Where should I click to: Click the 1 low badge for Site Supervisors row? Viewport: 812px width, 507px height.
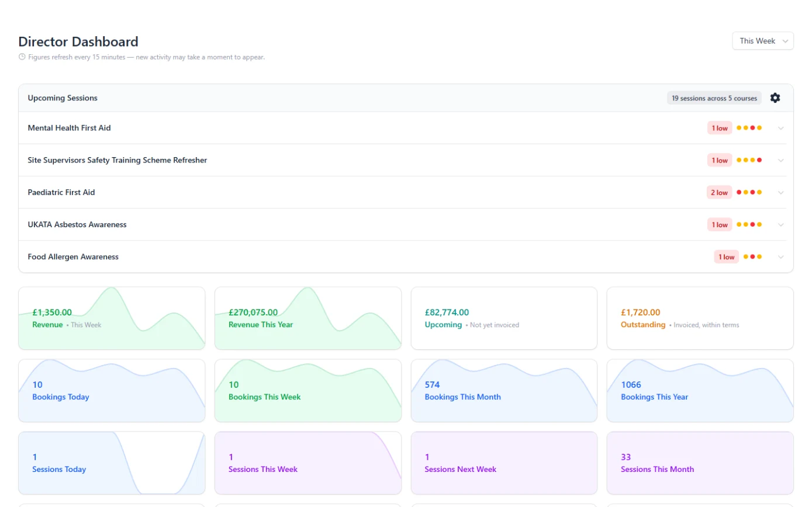point(720,160)
